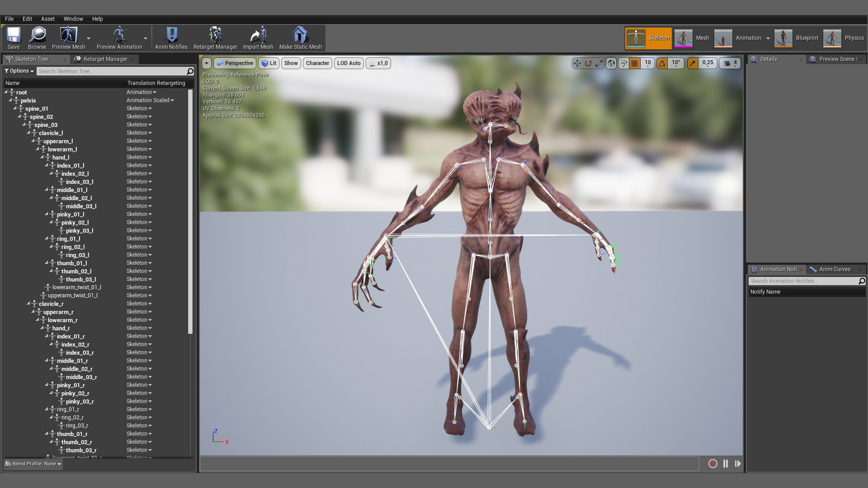Toggle grid snapping on or off
The width and height of the screenshot is (868, 488).
click(635, 63)
